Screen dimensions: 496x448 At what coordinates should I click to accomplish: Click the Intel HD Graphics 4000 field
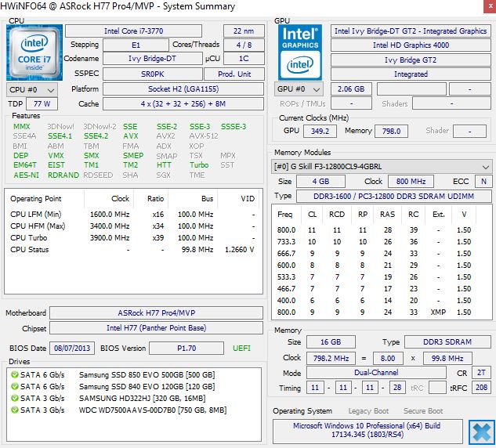click(x=411, y=45)
